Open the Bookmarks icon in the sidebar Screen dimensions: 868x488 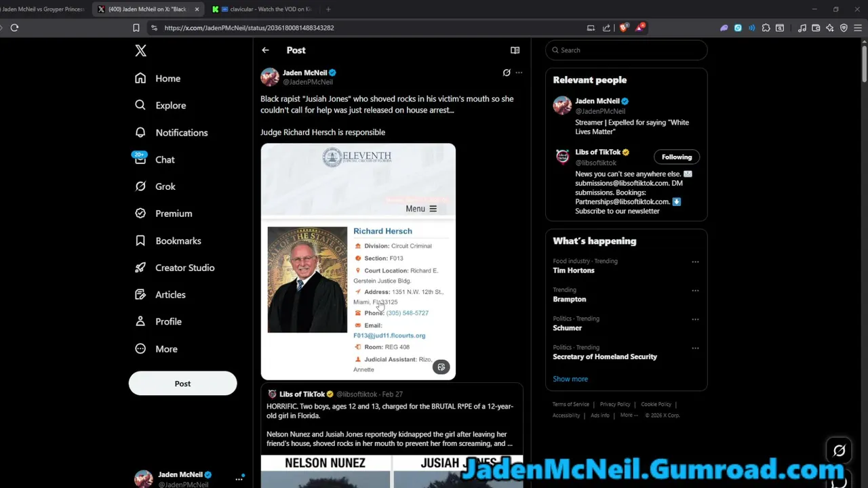(140, 241)
